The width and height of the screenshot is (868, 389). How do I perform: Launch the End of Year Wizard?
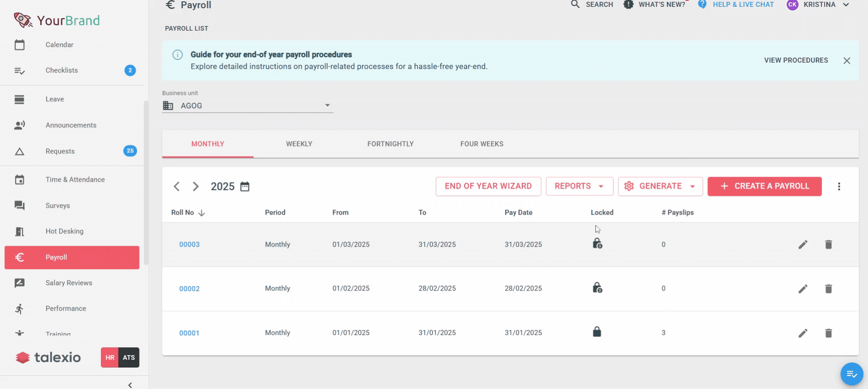coord(488,186)
